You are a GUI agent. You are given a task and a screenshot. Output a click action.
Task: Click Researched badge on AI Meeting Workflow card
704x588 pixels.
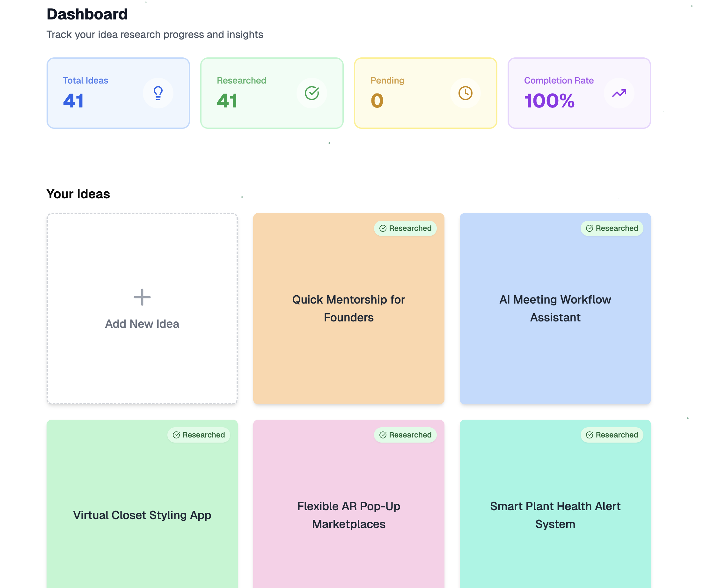(612, 228)
